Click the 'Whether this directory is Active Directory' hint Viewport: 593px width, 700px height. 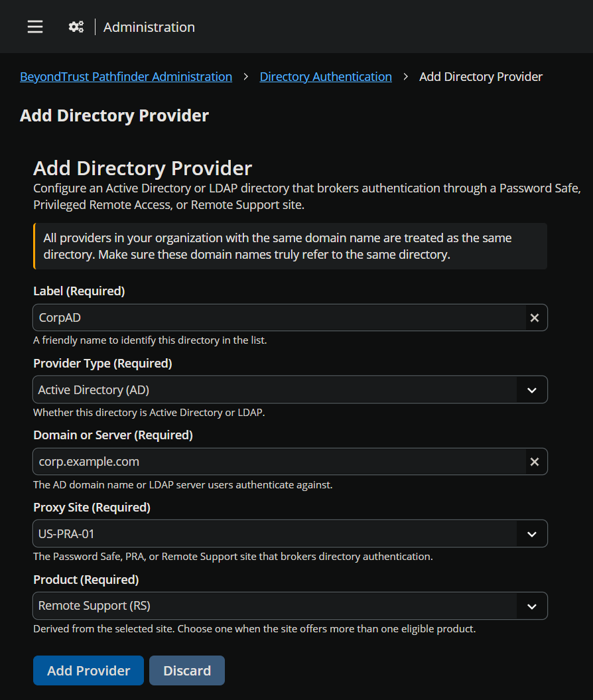149,413
